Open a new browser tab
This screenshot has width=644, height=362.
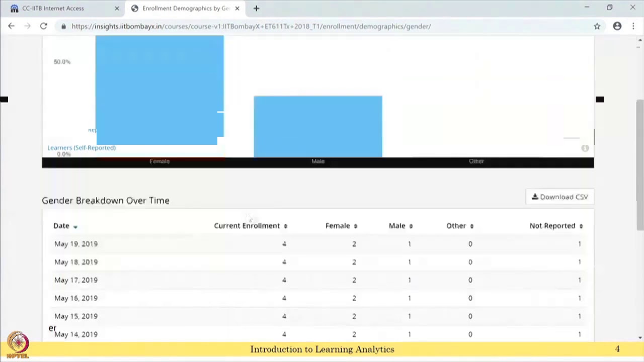coord(256,8)
